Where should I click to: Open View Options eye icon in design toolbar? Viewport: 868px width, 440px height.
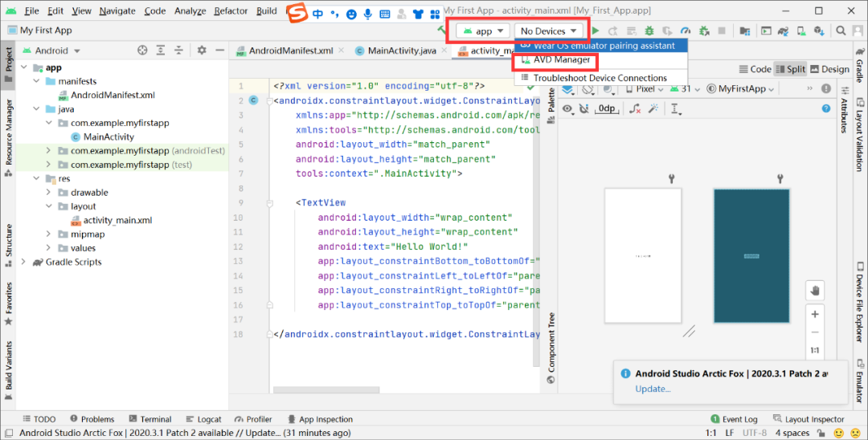pos(567,109)
